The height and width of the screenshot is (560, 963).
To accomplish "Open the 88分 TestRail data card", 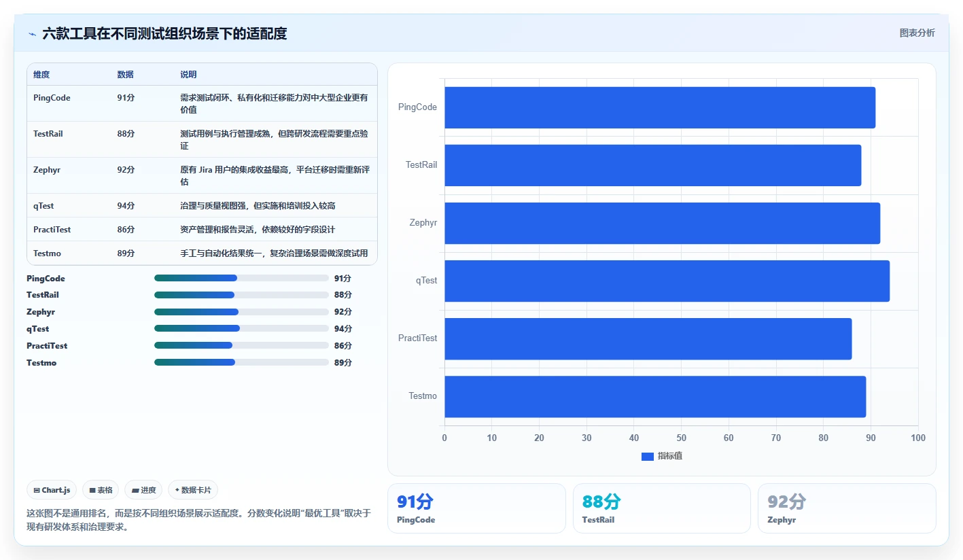I will 662,508.
